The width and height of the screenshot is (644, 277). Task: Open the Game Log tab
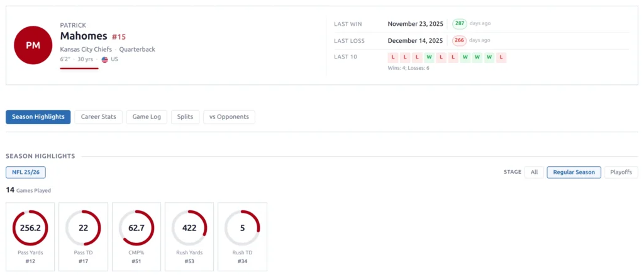[147, 116]
